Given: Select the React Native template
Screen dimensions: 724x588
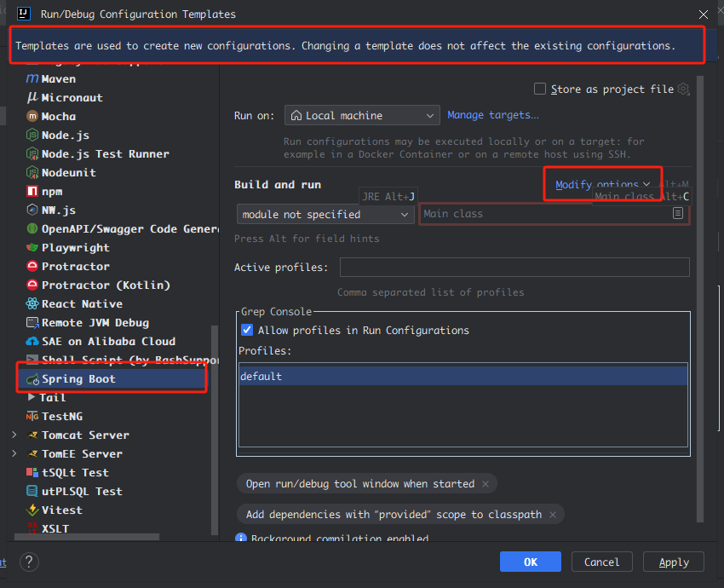Looking at the screenshot, I should [82, 304].
